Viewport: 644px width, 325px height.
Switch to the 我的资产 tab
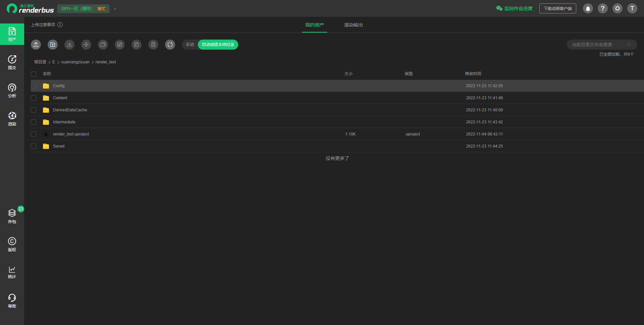point(315,25)
